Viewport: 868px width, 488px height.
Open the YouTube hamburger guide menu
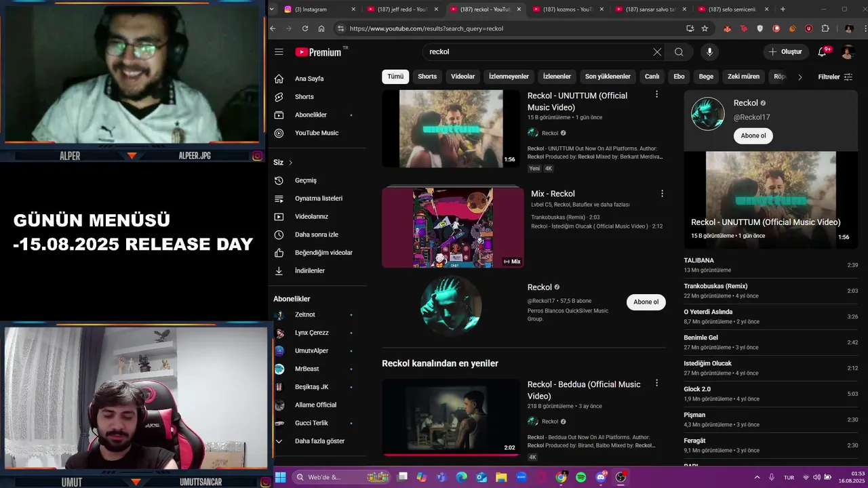[x=279, y=52]
